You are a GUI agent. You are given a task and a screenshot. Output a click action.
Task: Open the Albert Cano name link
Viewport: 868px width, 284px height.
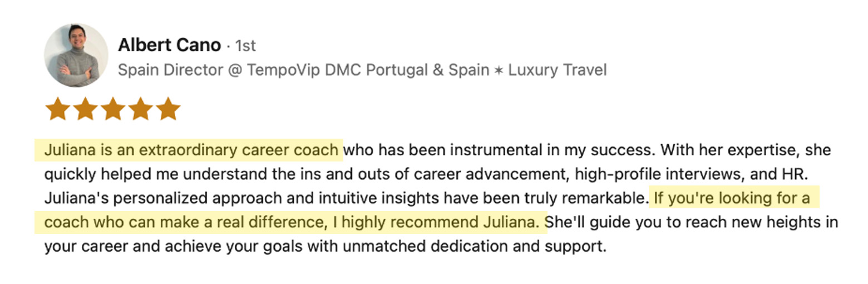click(170, 45)
